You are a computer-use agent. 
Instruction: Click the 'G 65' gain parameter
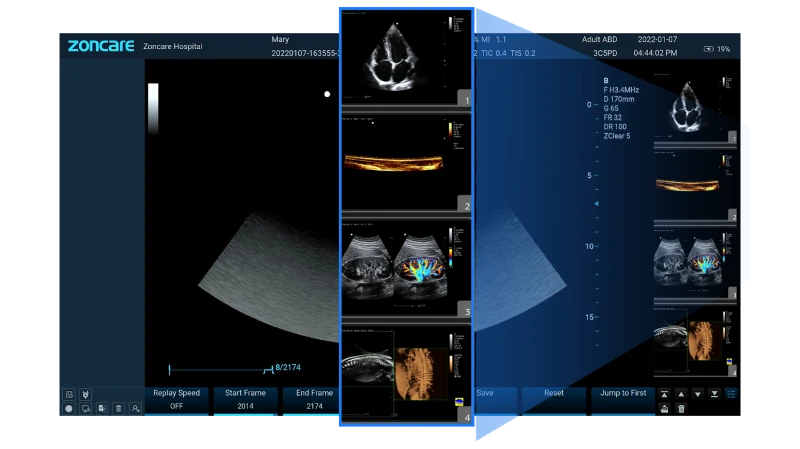(611, 108)
